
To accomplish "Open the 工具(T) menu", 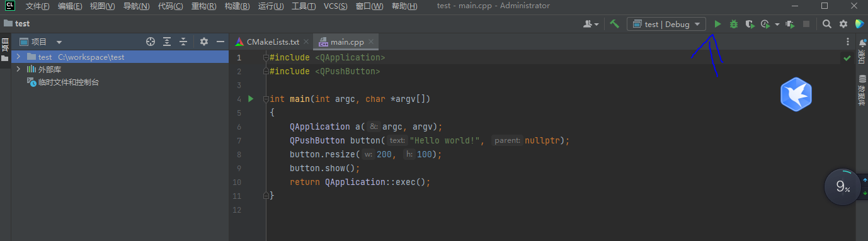I will click(304, 6).
